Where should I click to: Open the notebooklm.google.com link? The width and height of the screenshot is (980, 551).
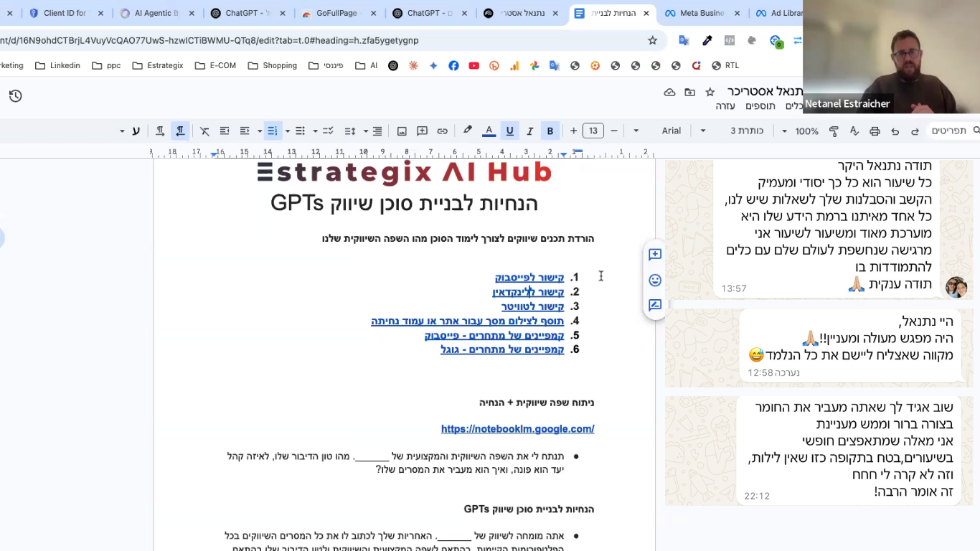[x=518, y=429]
